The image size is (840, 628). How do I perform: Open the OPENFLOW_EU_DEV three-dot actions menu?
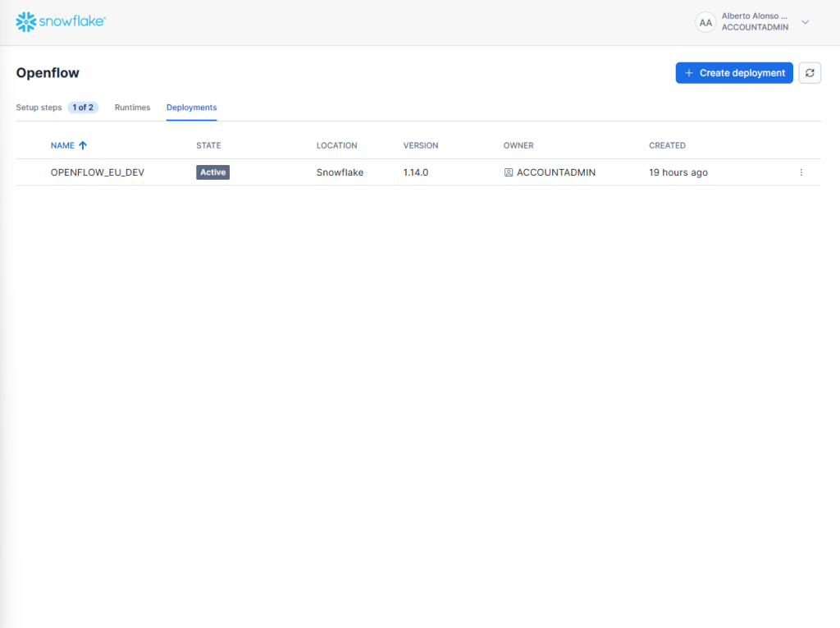coord(801,172)
